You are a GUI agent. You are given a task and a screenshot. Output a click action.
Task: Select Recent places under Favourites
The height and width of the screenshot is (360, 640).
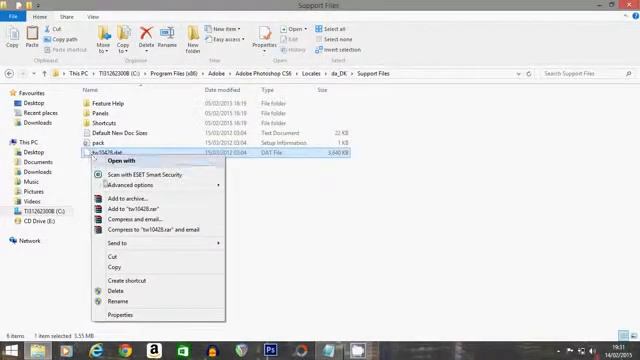click(40, 113)
